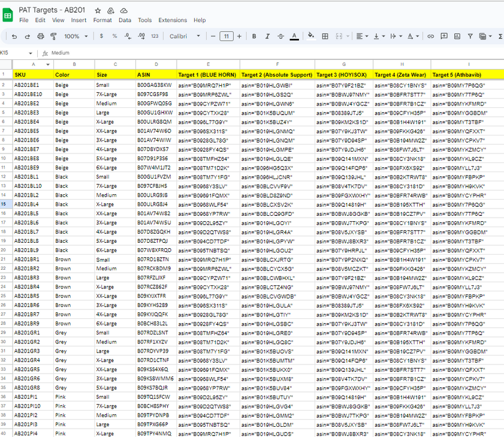This screenshot has height=437, width=504.
Task: Toggle strikethrough formatting
Action: 280,37
